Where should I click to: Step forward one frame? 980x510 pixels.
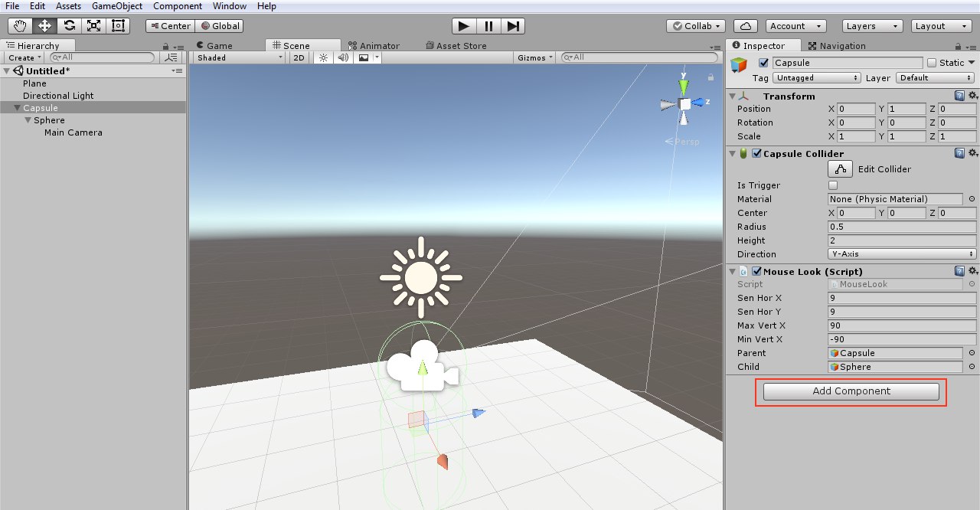point(514,25)
